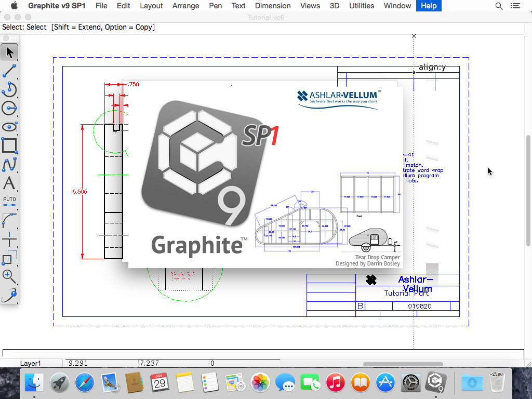Open FaceTime from the Dock
Image resolution: width=532 pixels, height=399 pixels.
(x=310, y=382)
